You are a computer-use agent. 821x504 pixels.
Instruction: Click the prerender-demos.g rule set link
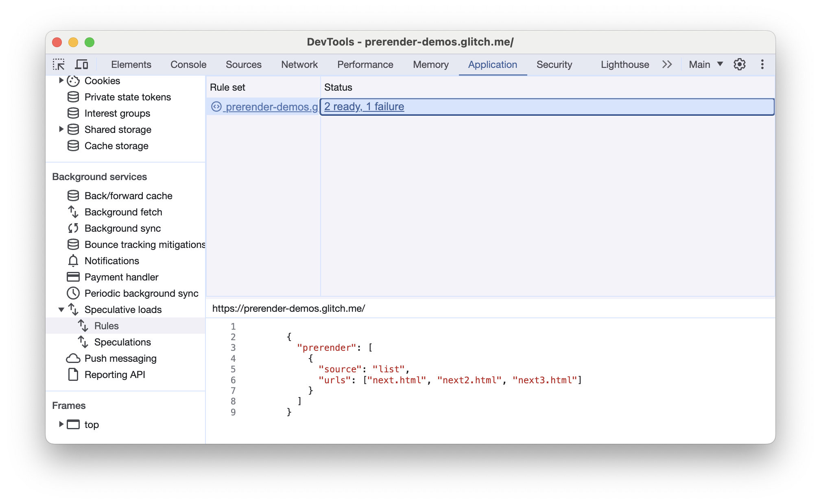(x=271, y=106)
